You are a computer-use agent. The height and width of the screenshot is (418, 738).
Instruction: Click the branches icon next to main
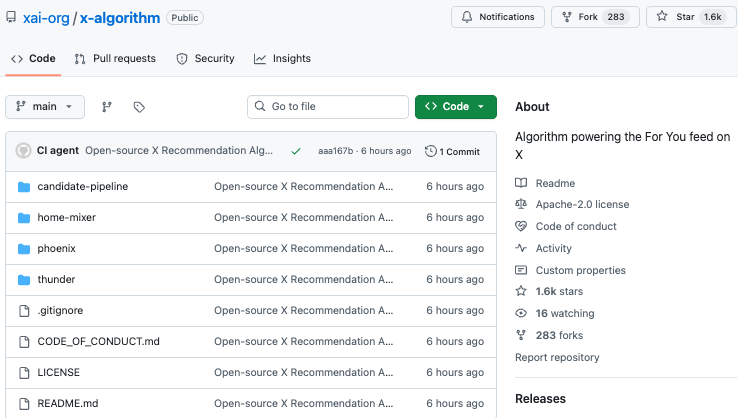point(107,107)
